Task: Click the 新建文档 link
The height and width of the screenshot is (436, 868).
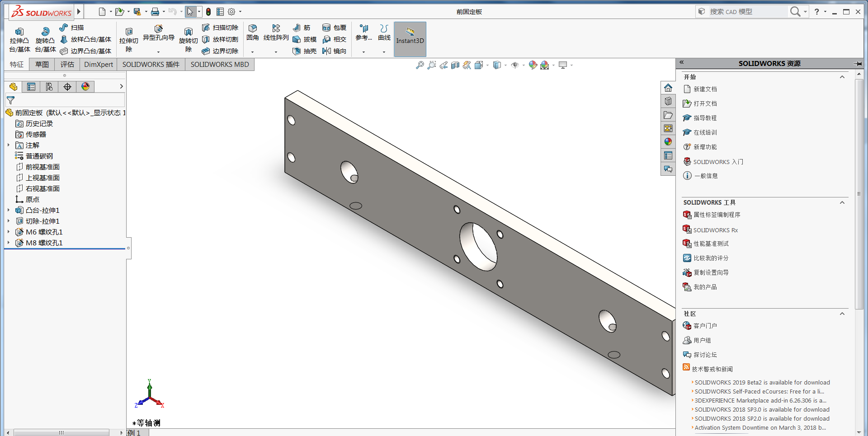Action: 705,89
